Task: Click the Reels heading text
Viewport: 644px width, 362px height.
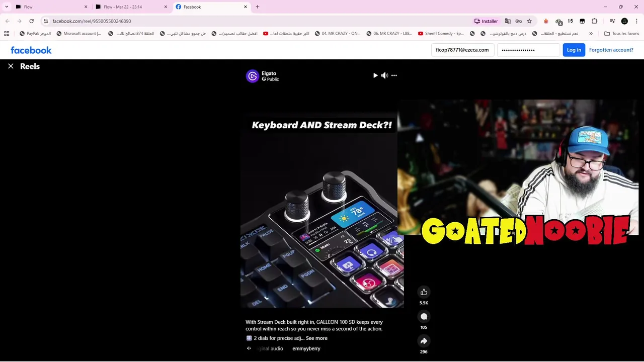Action: click(30, 66)
